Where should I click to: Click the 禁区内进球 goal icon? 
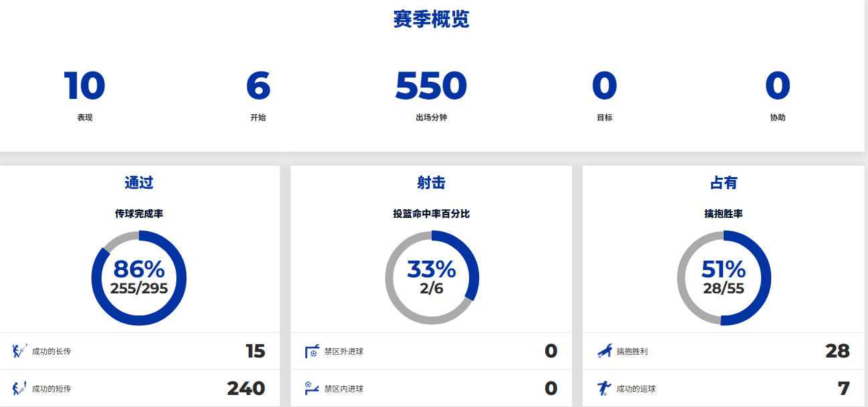[311, 388]
